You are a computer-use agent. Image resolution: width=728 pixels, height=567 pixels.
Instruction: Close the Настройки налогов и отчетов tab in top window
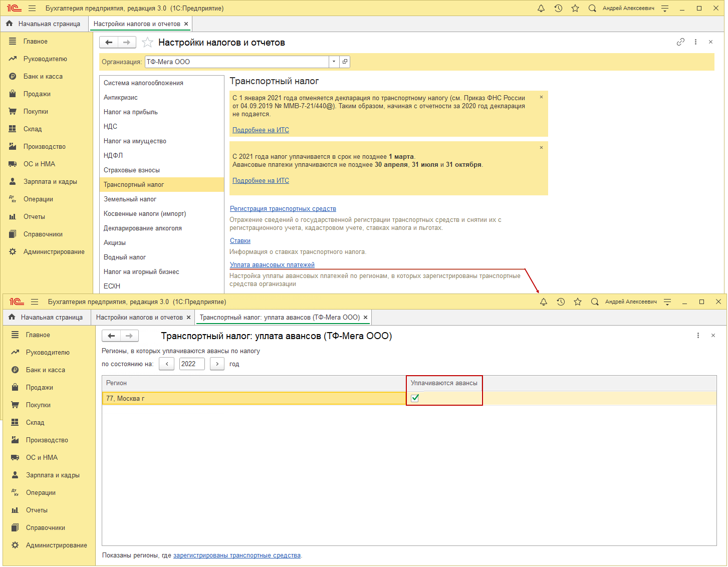click(x=186, y=24)
